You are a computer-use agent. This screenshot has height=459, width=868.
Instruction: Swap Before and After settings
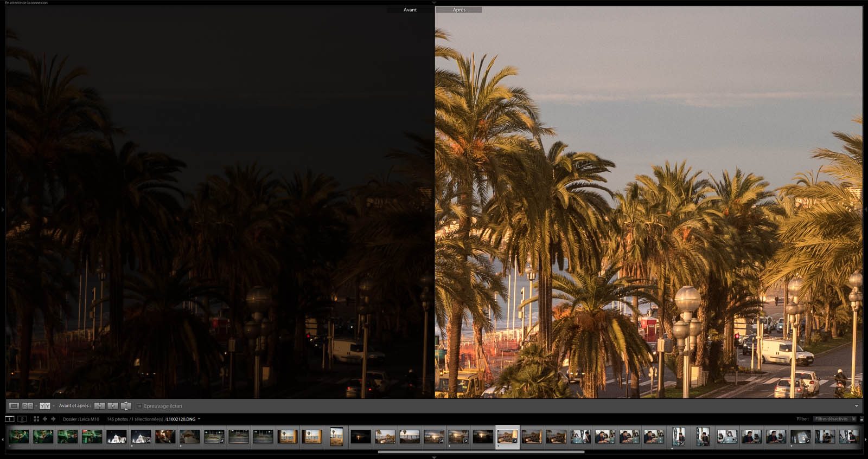tap(126, 406)
